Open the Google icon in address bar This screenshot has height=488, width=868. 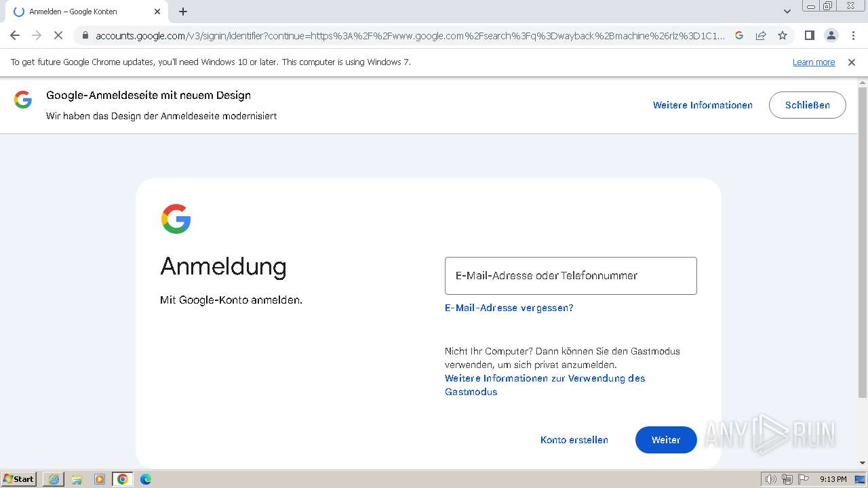coord(739,35)
